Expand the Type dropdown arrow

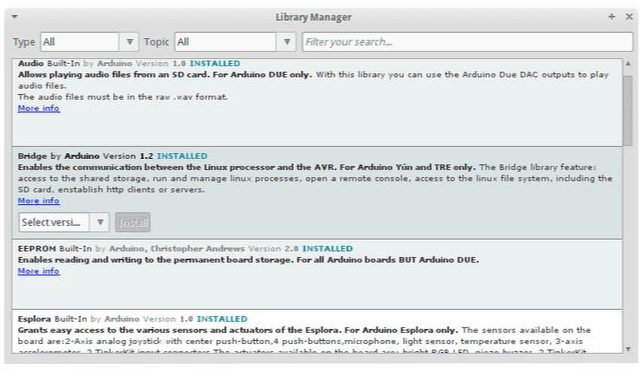pyautogui.click(x=129, y=42)
